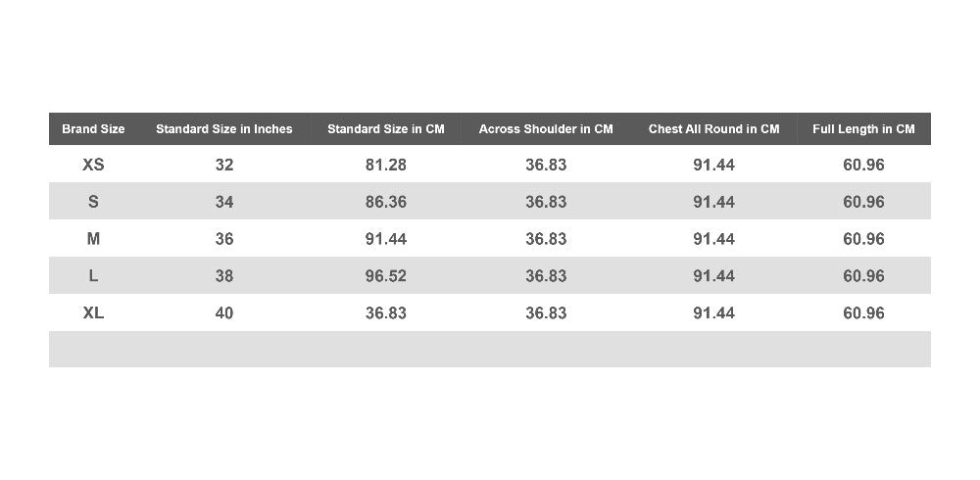Viewport: 980px width, 480px height.
Task: Select the 96.52 standard size cell
Action: coord(385,275)
